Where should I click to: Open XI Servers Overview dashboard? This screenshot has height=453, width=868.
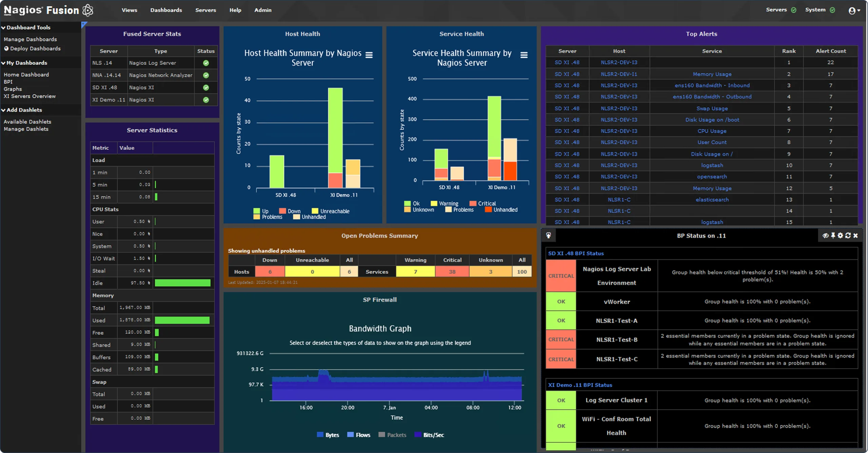point(29,96)
